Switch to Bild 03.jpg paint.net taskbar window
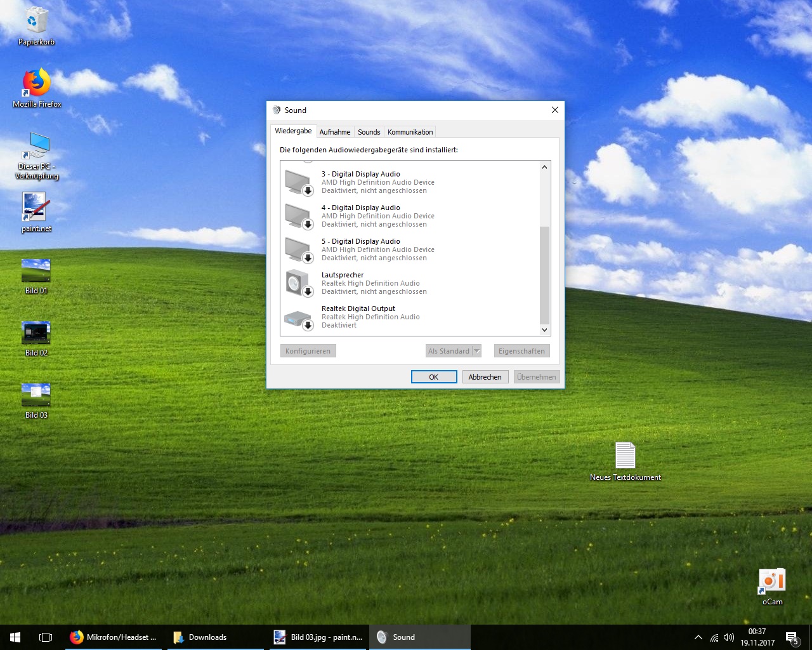 click(319, 637)
